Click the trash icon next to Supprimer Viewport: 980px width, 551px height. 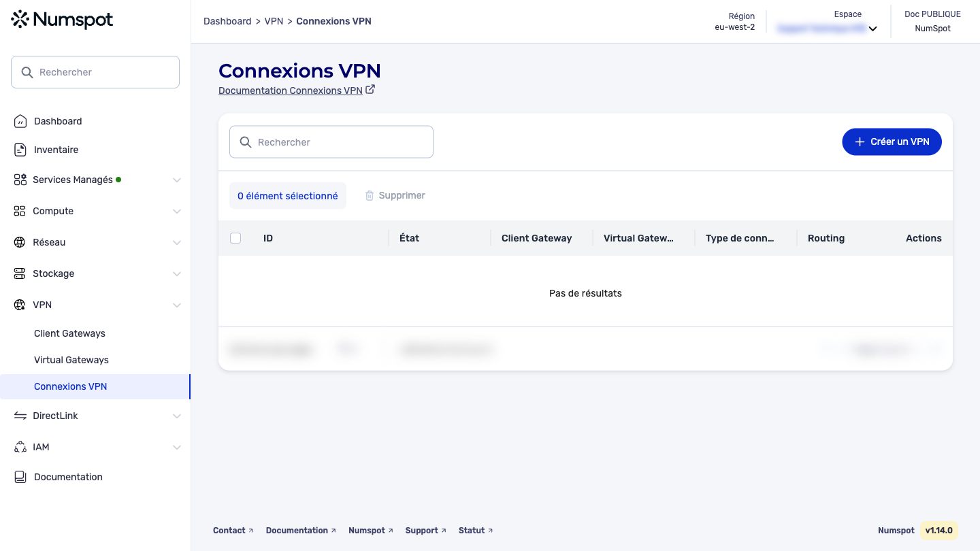tap(370, 195)
